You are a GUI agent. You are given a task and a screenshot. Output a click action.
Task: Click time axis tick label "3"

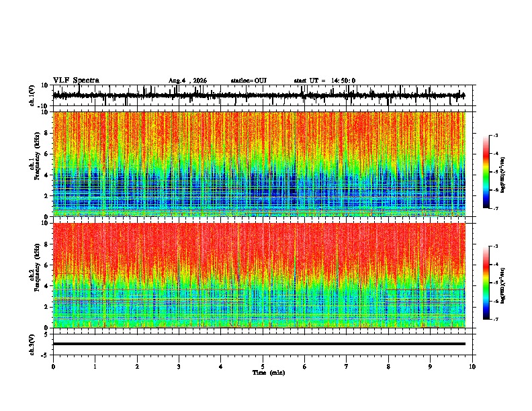(179, 367)
